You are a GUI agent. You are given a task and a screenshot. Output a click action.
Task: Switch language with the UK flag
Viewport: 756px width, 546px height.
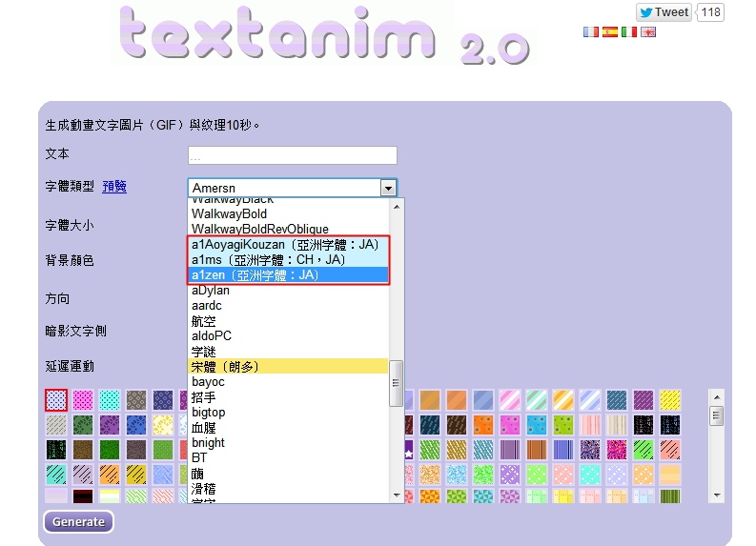pos(648,32)
